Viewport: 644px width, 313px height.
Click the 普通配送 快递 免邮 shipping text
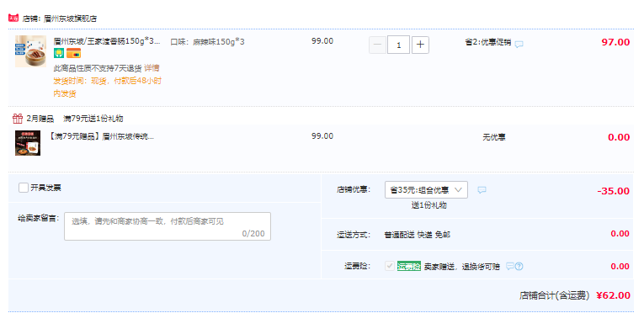click(418, 235)
